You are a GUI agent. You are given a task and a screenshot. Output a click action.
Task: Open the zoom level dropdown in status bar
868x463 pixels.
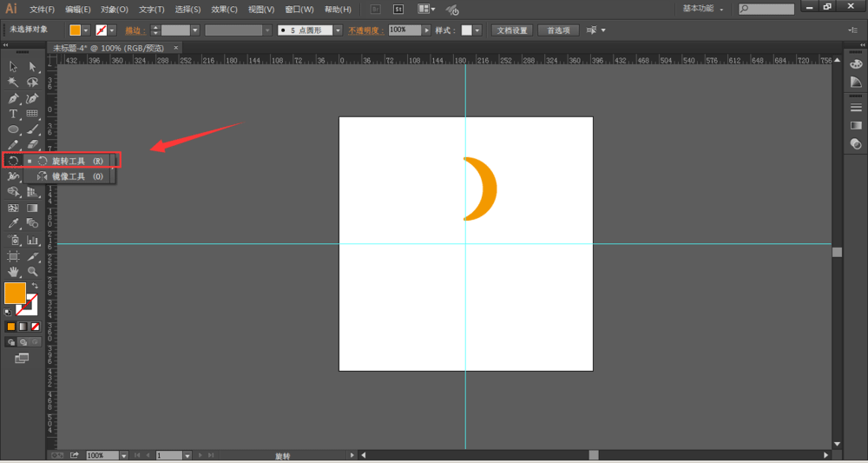[x=124, y=455]
